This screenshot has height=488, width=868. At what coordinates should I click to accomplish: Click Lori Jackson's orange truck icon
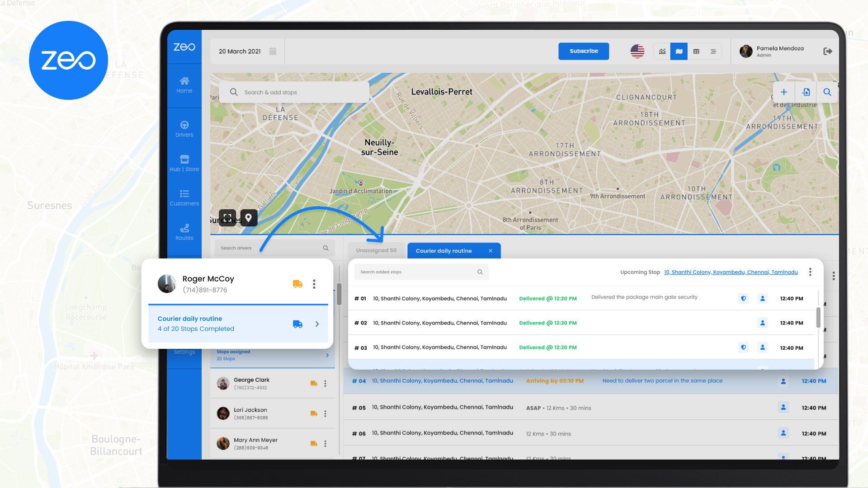point(314,413)
